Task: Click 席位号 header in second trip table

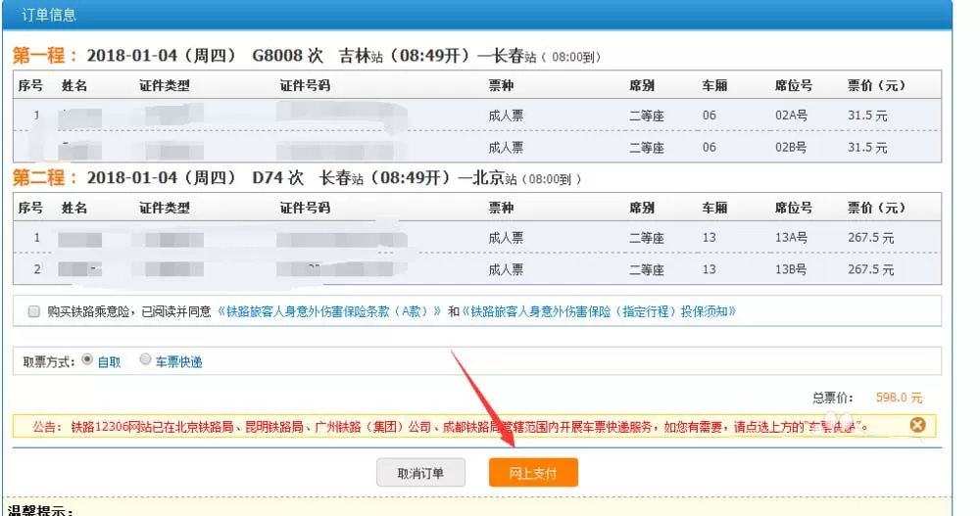Action: (793, 208)
